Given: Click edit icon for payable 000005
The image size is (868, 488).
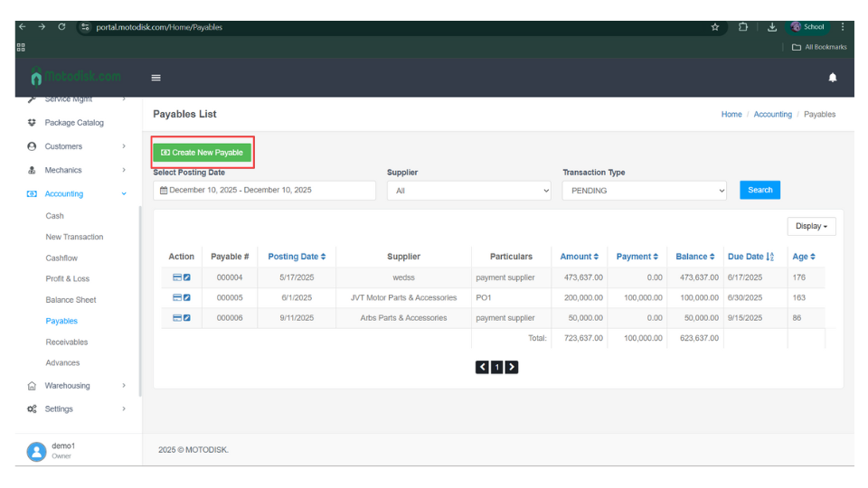Looking at the screenshot, I should click(187, 297).
